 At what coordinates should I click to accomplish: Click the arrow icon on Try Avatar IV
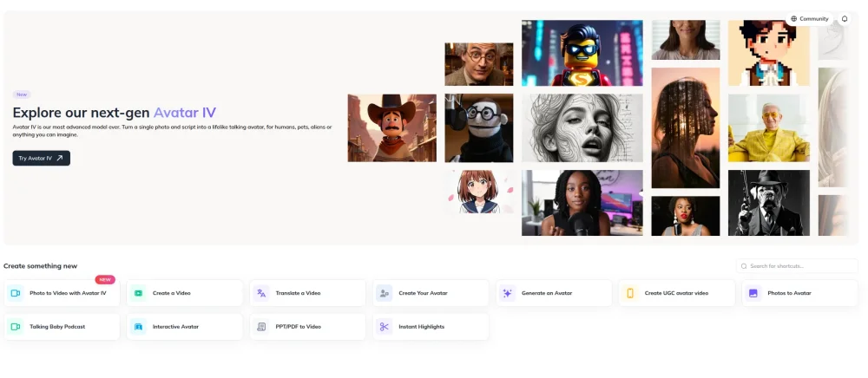click(x=60, y=158)
